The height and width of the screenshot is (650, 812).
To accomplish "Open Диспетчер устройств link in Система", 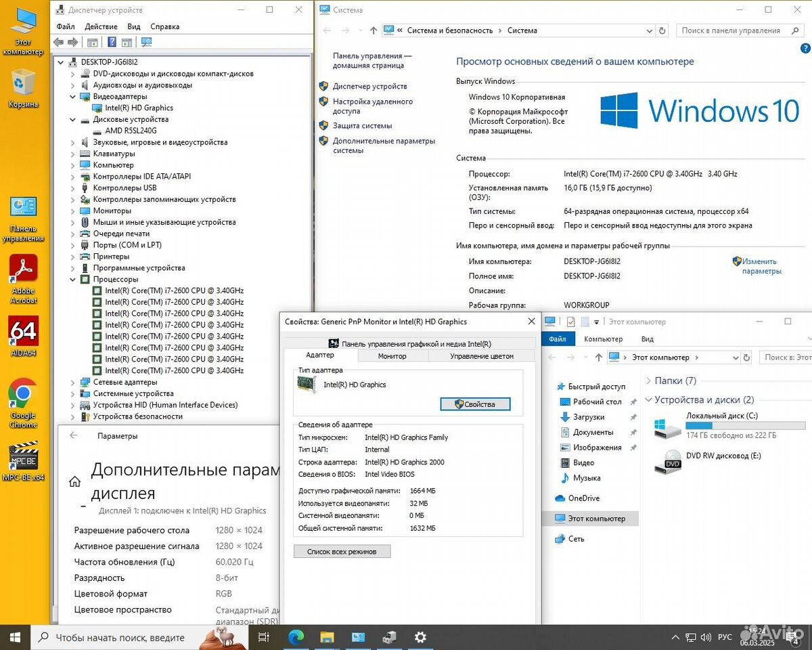I will (x=369, y=86).
